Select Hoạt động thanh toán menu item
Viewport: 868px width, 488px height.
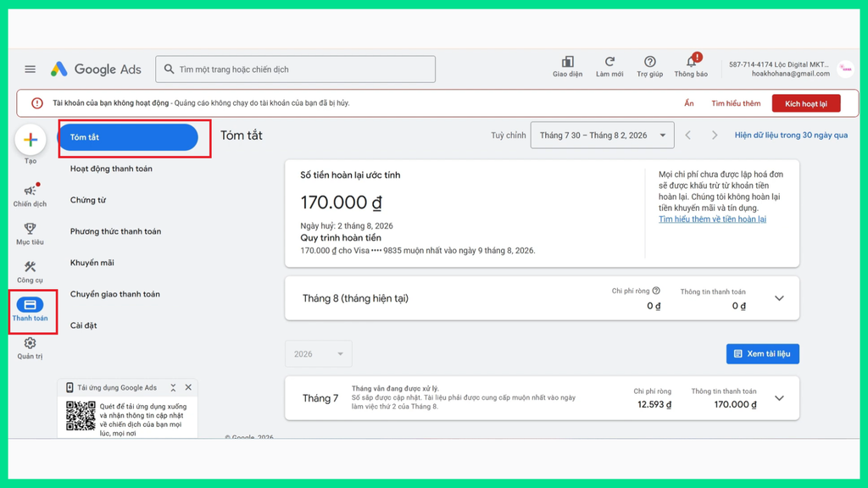[x=111, y=169]
